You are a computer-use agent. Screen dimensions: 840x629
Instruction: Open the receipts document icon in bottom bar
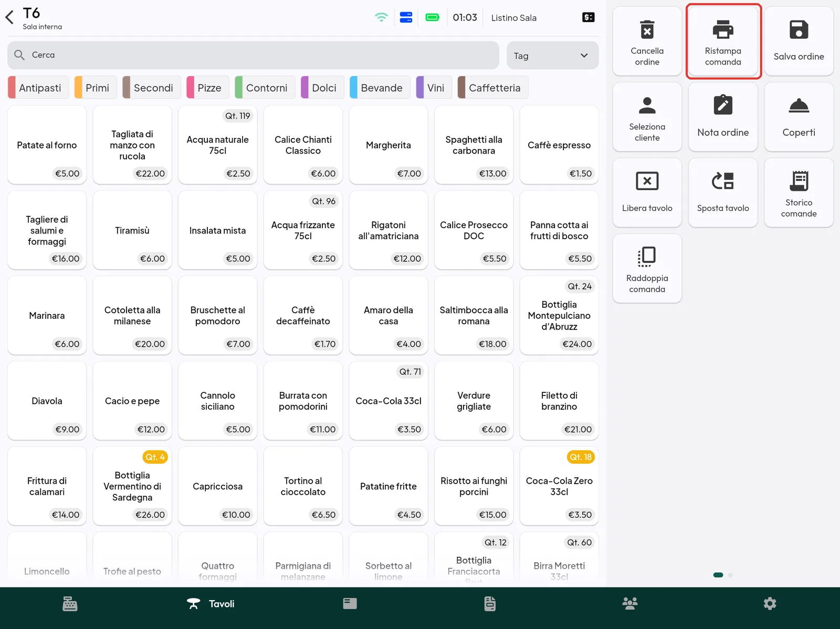click(490, 604)
